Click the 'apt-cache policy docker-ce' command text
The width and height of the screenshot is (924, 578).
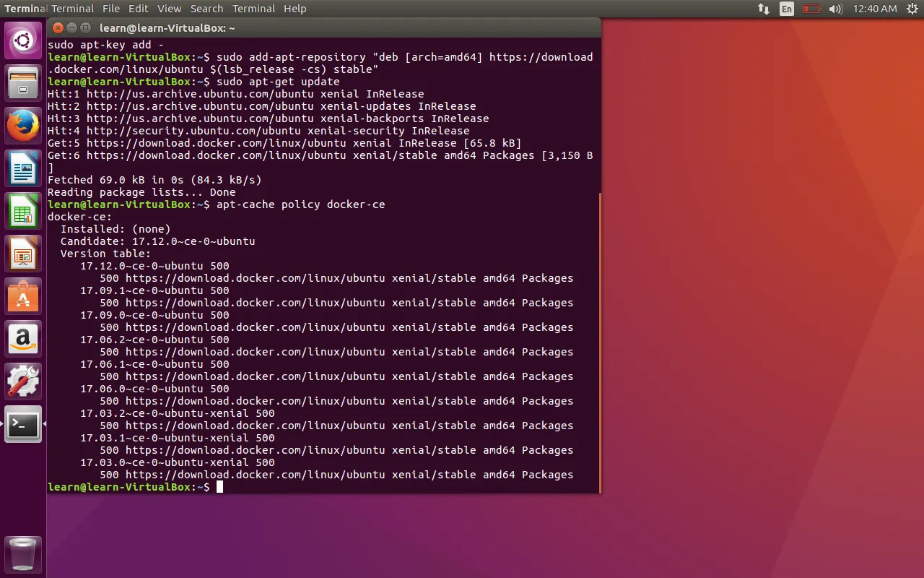300,204
